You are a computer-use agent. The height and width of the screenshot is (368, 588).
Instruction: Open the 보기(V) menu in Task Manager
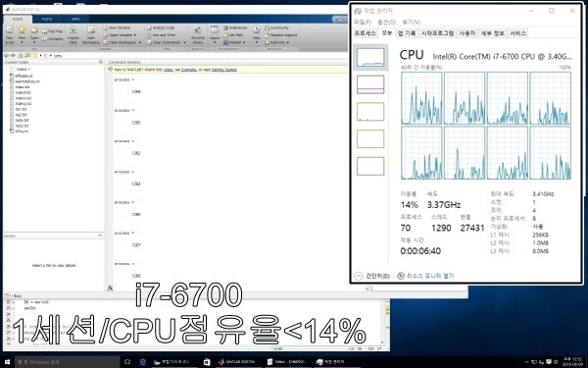(x=411, y=23)
